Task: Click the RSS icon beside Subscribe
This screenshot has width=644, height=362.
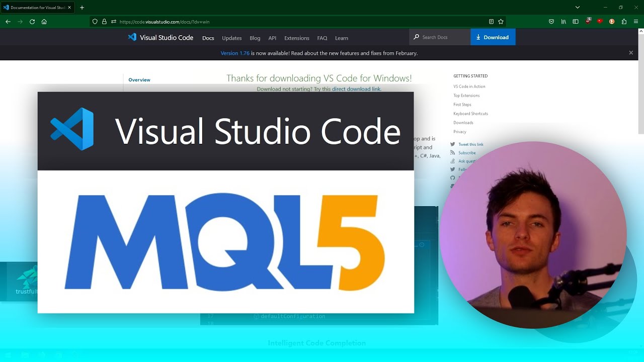Action: (x=452, y=153)
